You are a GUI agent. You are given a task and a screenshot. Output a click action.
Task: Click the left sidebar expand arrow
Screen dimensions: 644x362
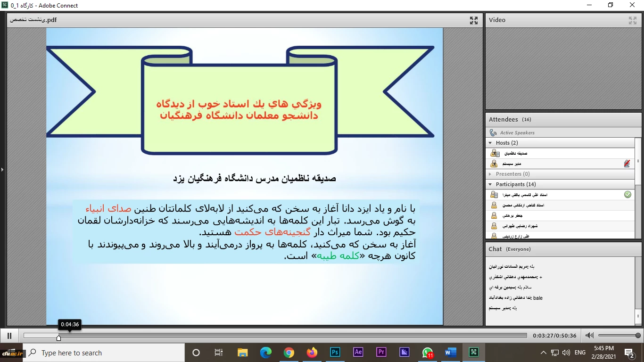click(2, 169)
